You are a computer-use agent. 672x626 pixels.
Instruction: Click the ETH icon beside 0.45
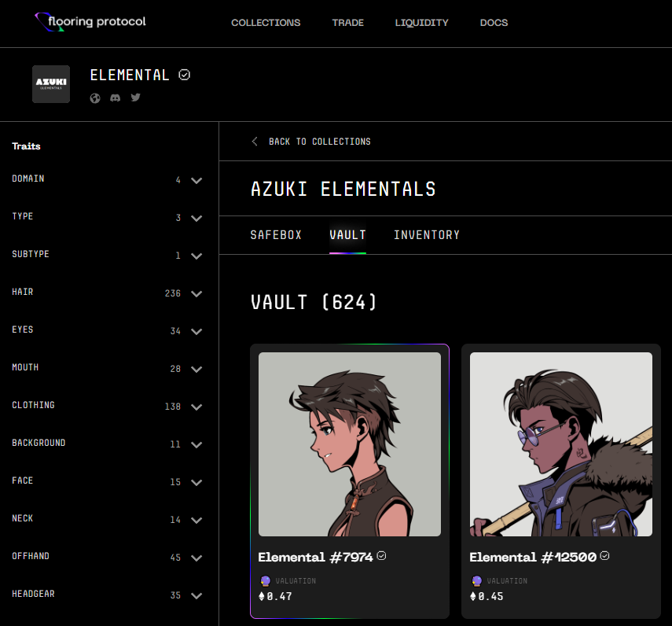[x=472, y=596]
